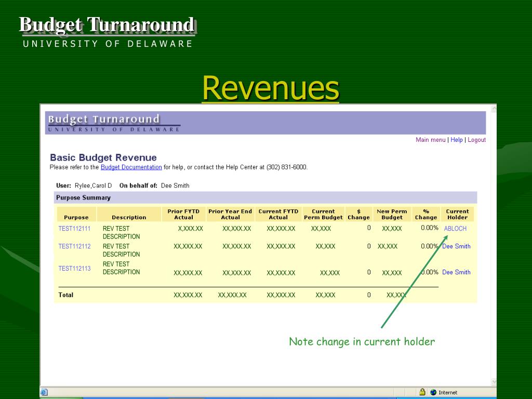
Task: Click Dee Smith beside On behalf of
Action: pos(175,185)
